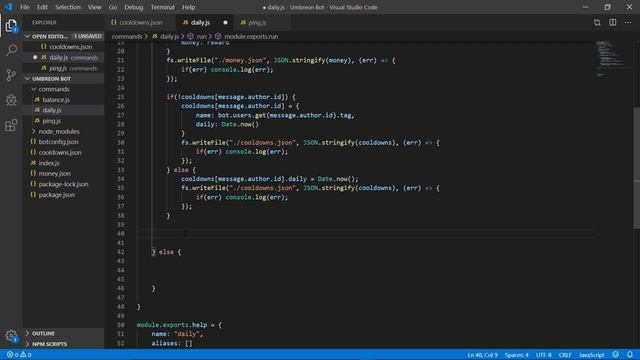Open the Debug view in activity bar
This screenshot has width=640, height=360.
11,100
